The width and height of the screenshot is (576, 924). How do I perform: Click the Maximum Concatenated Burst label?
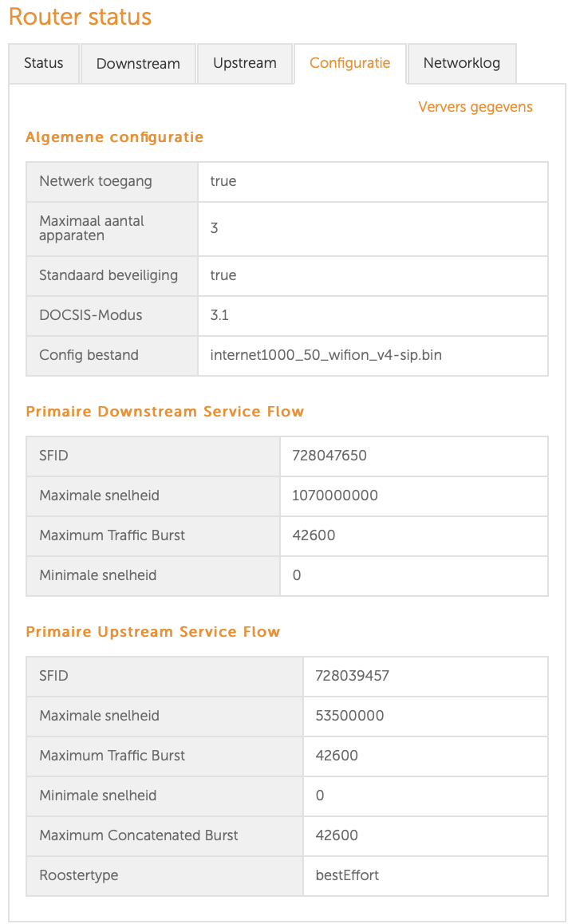point(139,835)
